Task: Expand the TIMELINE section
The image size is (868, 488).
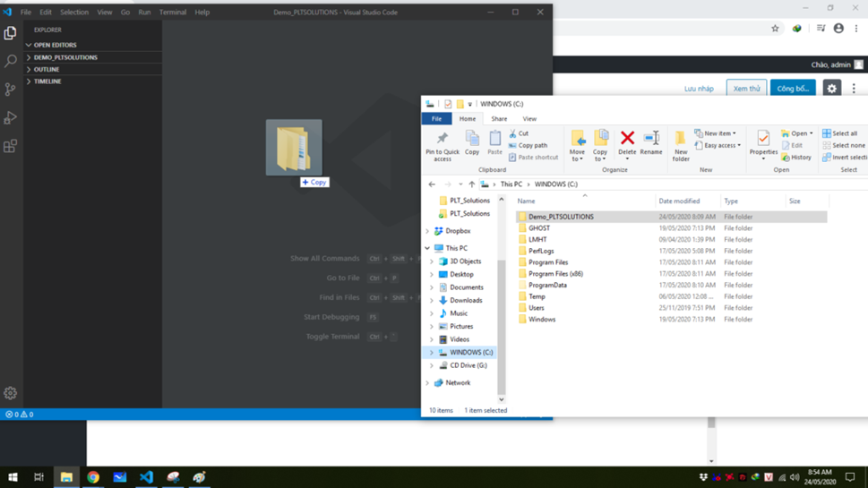Action: 47,81
